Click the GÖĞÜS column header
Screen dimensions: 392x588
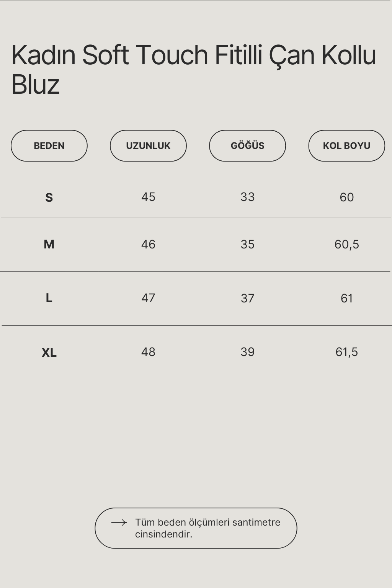[x=247, y=146]
